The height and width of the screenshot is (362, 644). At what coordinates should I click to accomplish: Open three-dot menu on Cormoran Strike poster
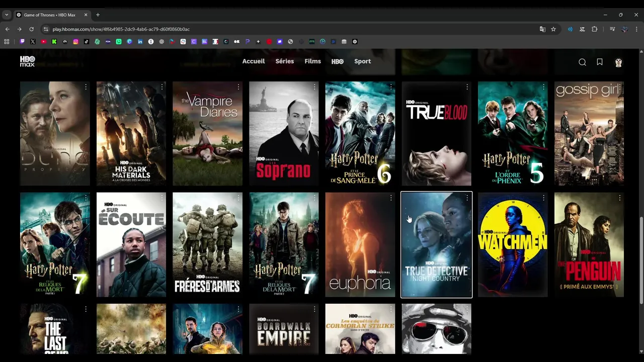pyautogui.click(x=391, y=309)
